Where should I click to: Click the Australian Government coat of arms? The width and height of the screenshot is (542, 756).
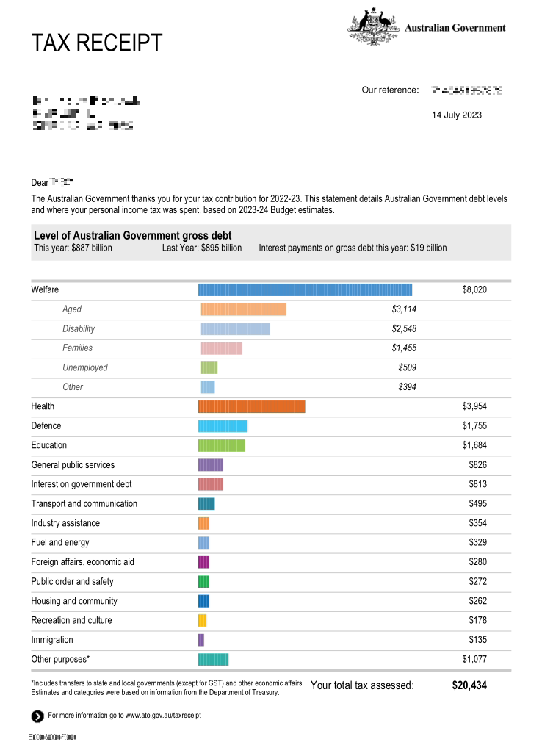point(373,28)
